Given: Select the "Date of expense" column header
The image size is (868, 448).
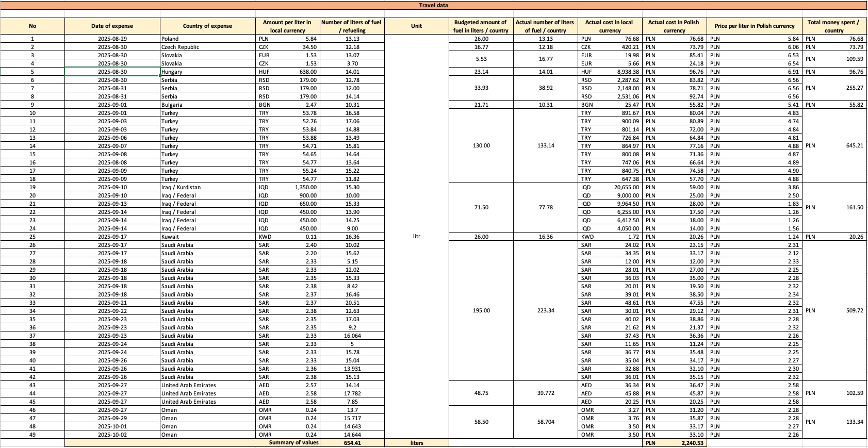Looking at the screenshot, I should tap(112, 26).
